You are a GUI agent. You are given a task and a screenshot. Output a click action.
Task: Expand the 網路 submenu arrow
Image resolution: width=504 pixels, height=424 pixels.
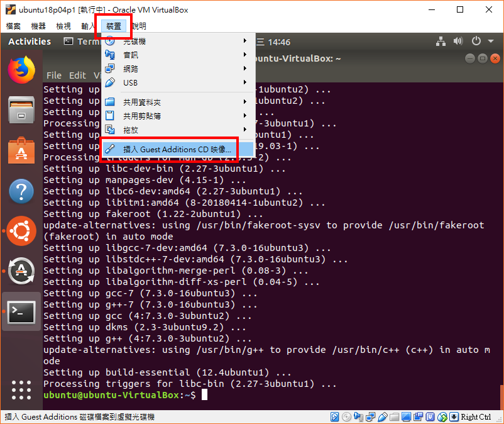point(245,68)
